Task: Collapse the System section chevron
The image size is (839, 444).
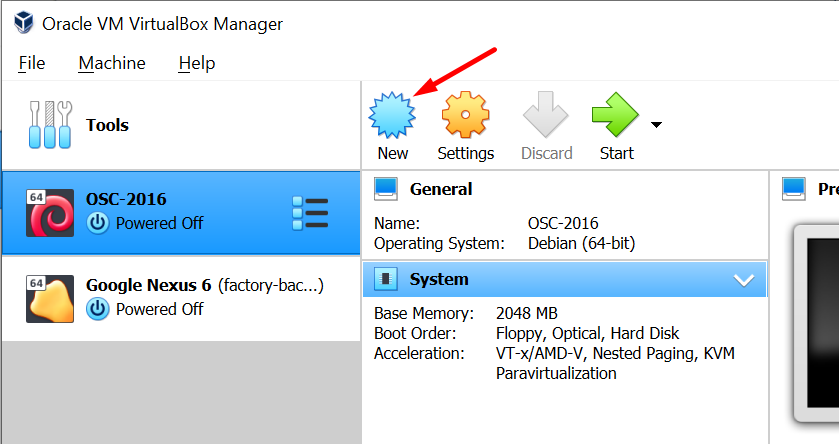Action: click(x=744, y=280)
